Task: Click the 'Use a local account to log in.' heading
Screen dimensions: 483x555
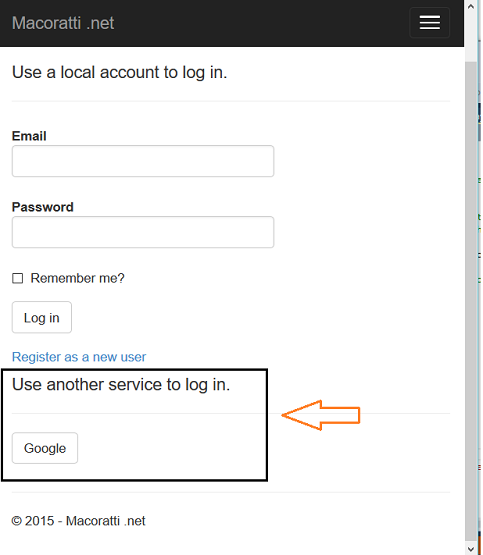Action: 120,73
